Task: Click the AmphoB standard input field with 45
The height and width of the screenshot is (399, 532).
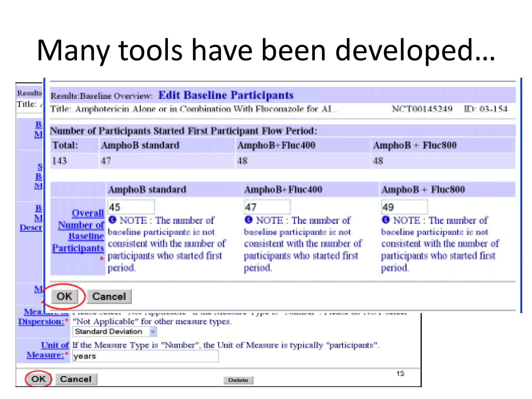Action: click(x=131, y=207)
